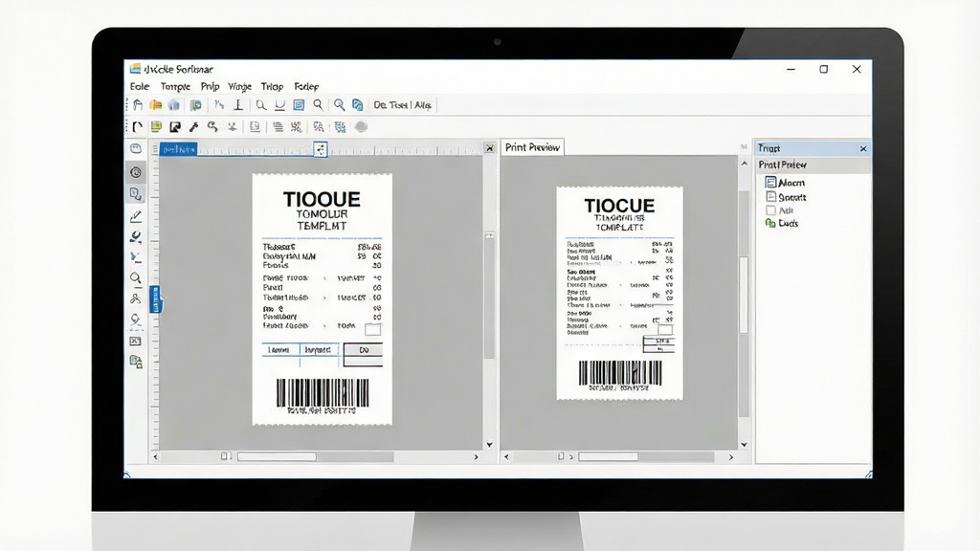
Task: Click the blue-orange picture icon in top toolbar
Action: point(195,105)
